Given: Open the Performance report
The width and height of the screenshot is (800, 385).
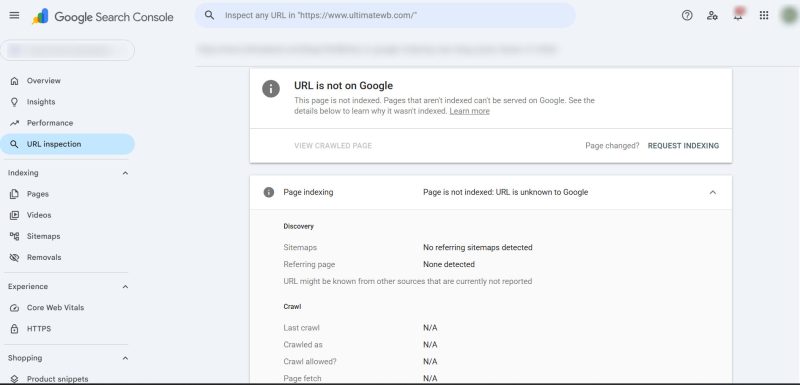Looking at the screenshot, I should pos(67,123).
